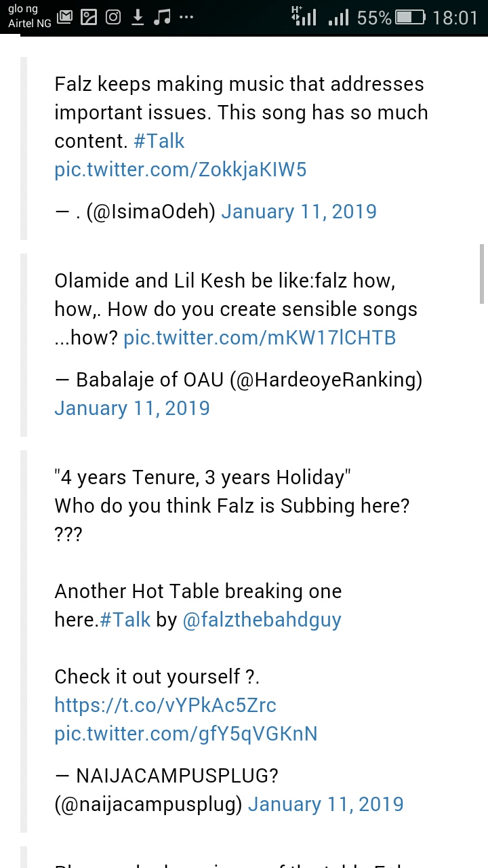
Task: Tap the Gmail mail notification icon
Action: [x=65, y=18]
